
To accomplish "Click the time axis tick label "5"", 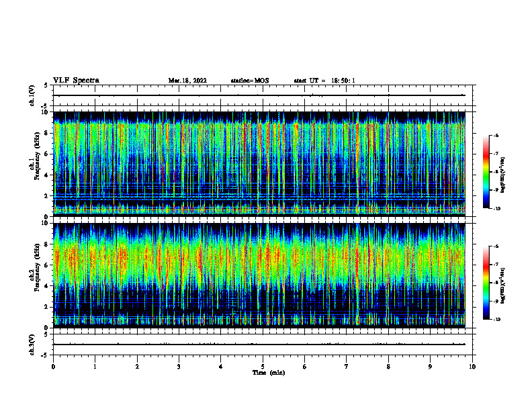I will (263, 367).
